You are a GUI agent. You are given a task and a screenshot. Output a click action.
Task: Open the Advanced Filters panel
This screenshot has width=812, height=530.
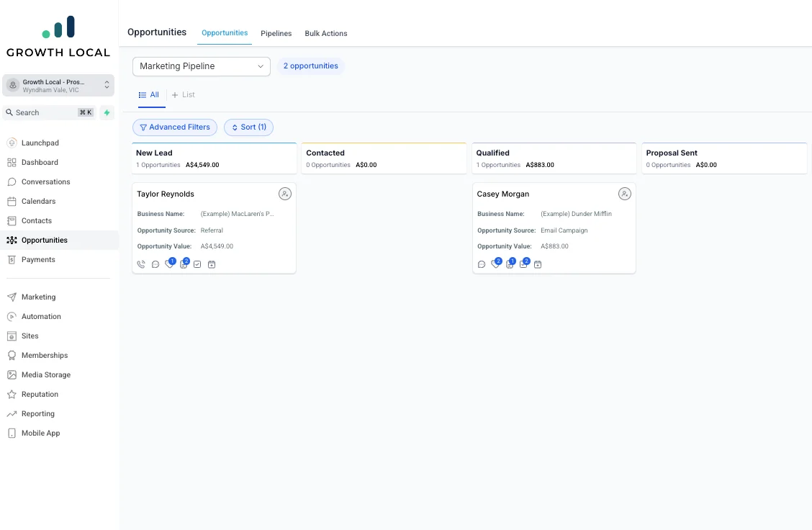(174, 127)
